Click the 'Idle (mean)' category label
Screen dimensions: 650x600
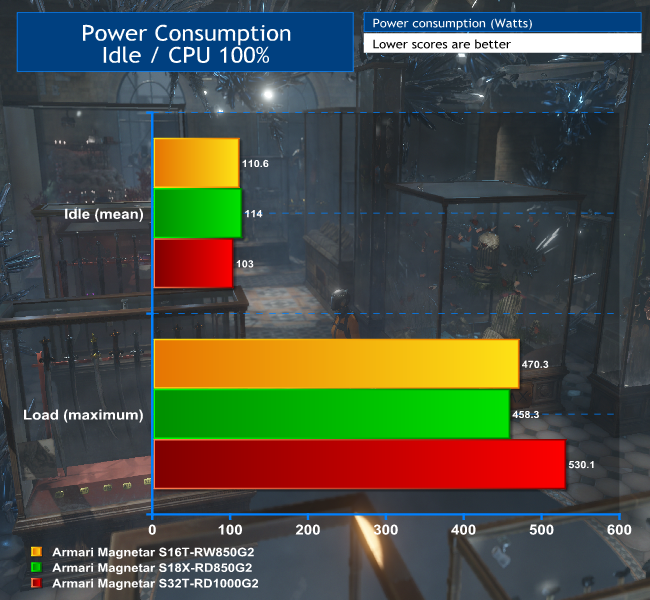click(104, 214)
